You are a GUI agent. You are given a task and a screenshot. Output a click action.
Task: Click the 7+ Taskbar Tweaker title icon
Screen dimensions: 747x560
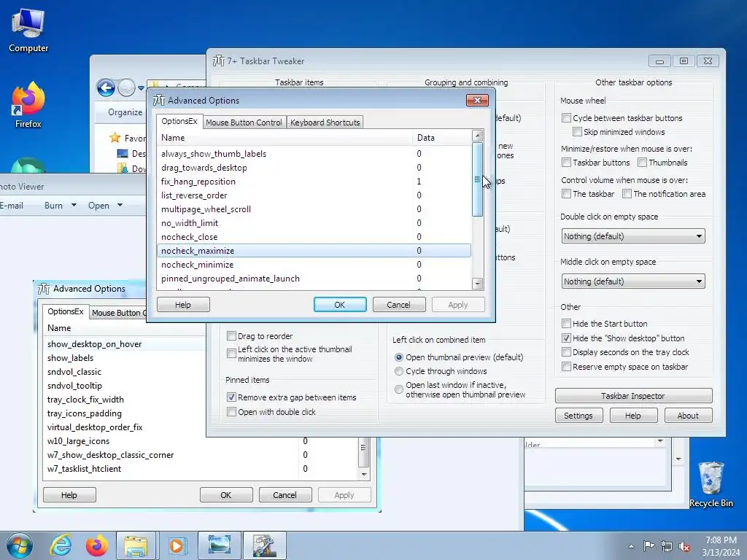coord(218,61)
